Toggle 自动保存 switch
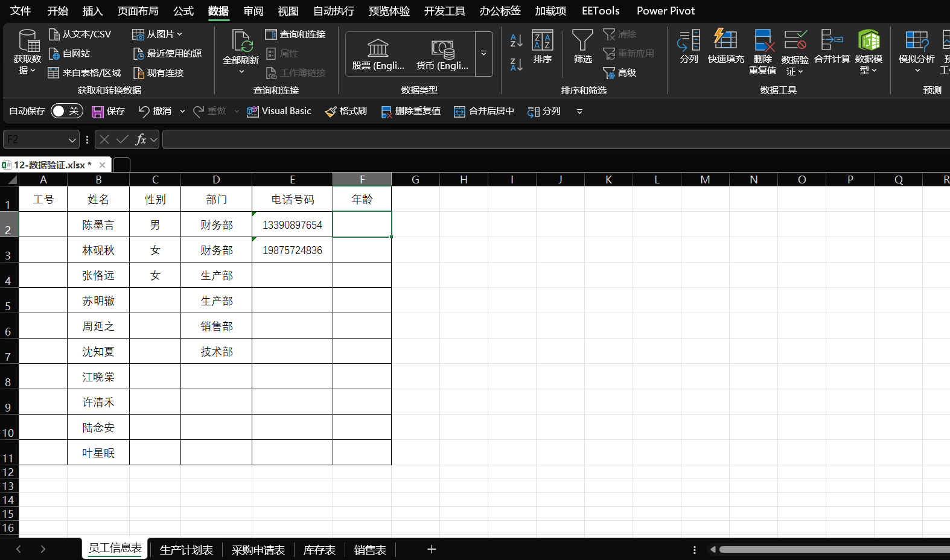Screen dimensions: 950x560 point(66,111)
